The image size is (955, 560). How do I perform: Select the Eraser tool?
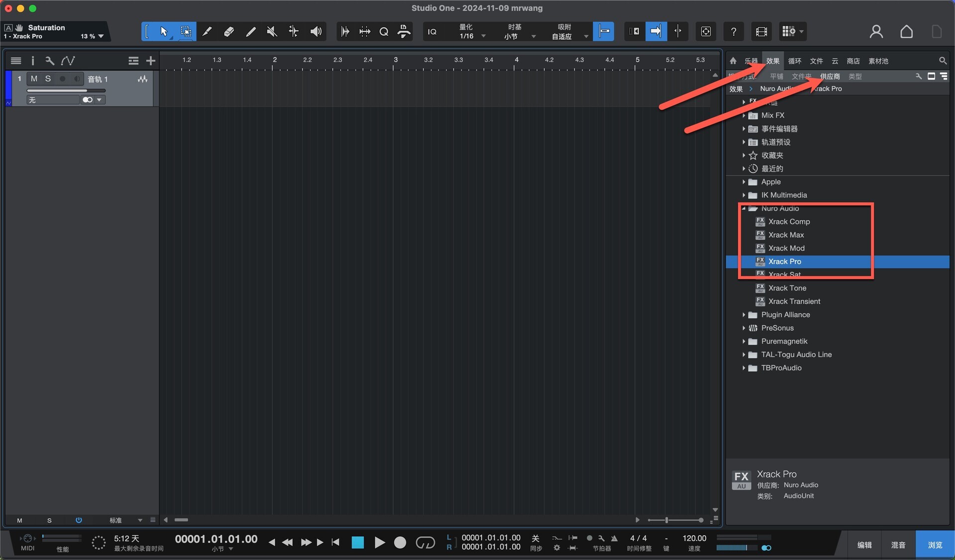229,31
